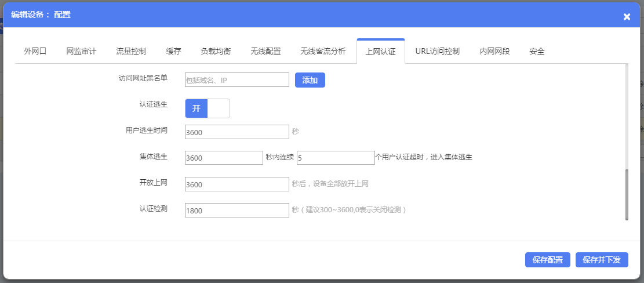Click the 认证检测 interval input field
The height and width of the screenshot is (283, 644).
click(237, 211)
